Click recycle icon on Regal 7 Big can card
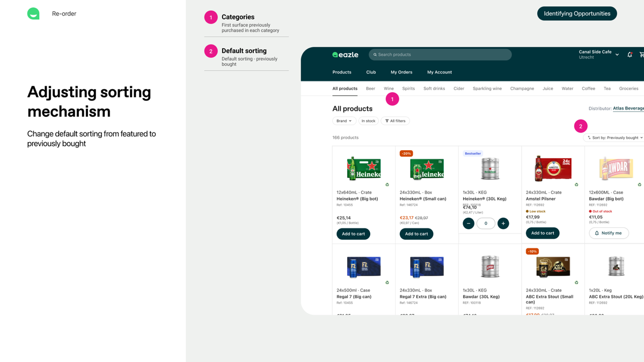Image resolution: width=644 pixels, height=362 pixels. [387, 283]
